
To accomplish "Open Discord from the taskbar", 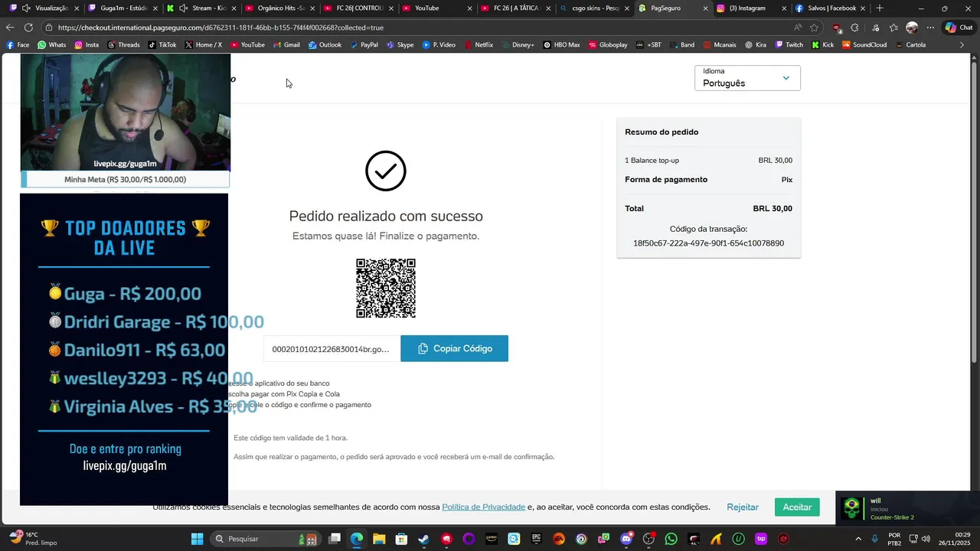I will (x=626, y=539).
